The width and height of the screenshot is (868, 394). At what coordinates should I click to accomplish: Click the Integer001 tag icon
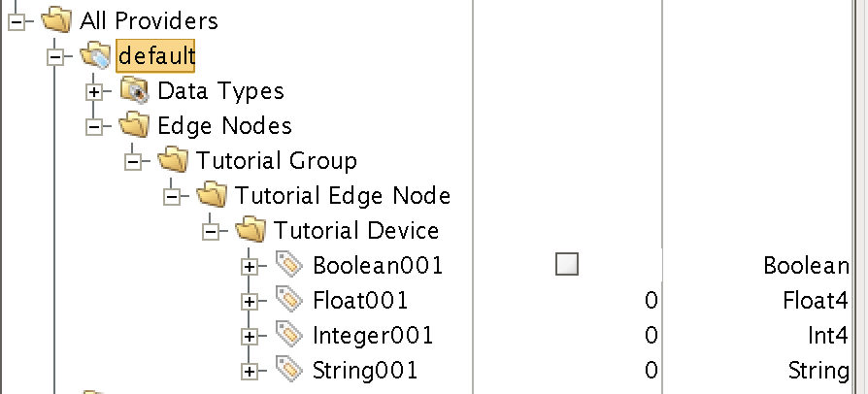click(289, 335)
